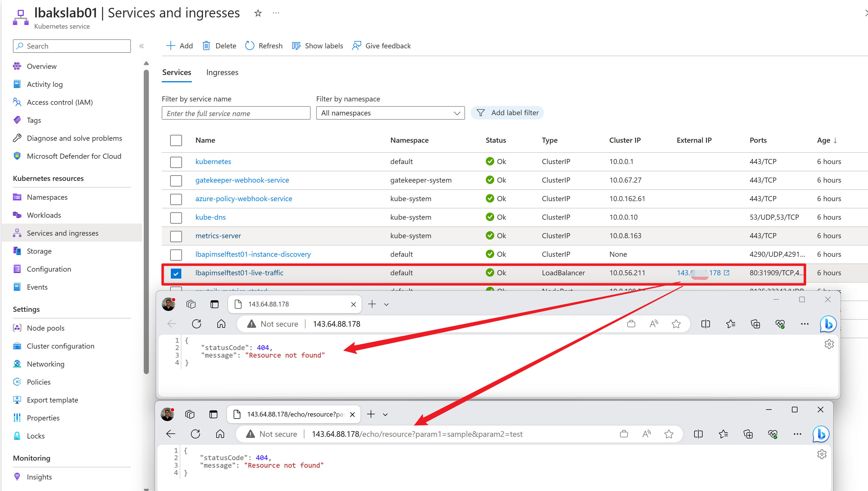This screenshot has height=491, width=868.
Task: Sort by Age column arrow
Action: point(835,141)
